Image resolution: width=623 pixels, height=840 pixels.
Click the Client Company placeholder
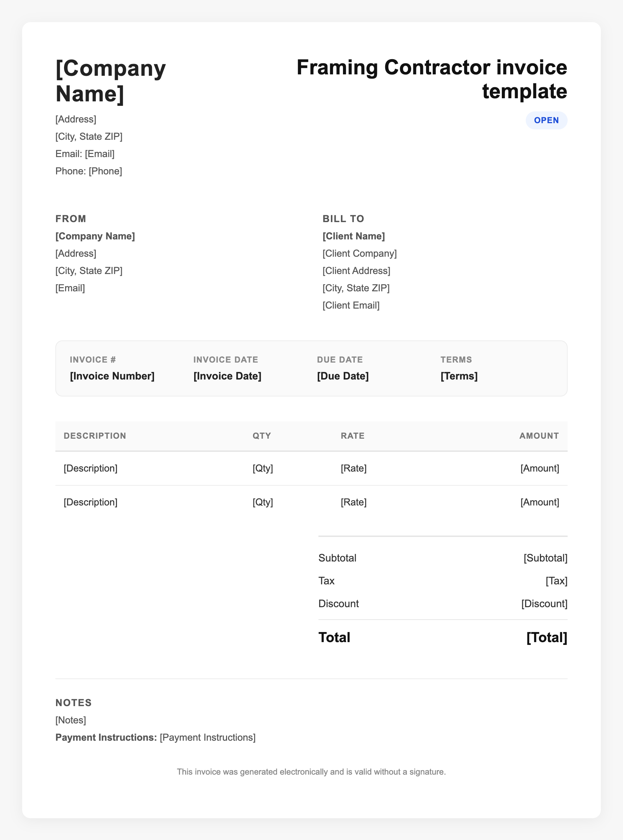359,254
